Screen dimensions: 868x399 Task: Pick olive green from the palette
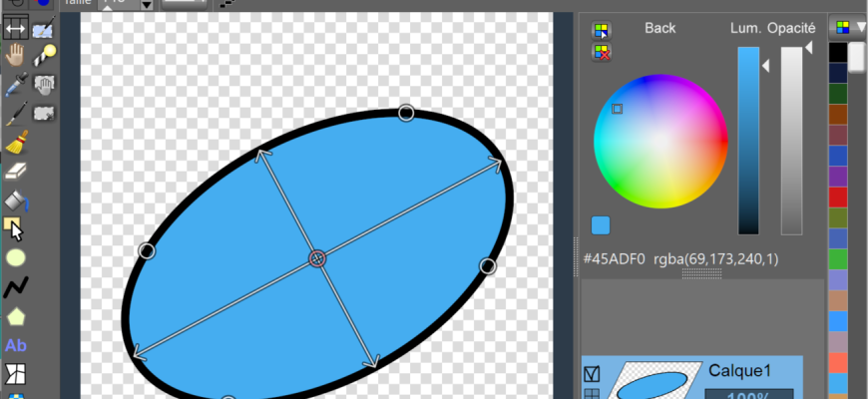pos(838,218)
